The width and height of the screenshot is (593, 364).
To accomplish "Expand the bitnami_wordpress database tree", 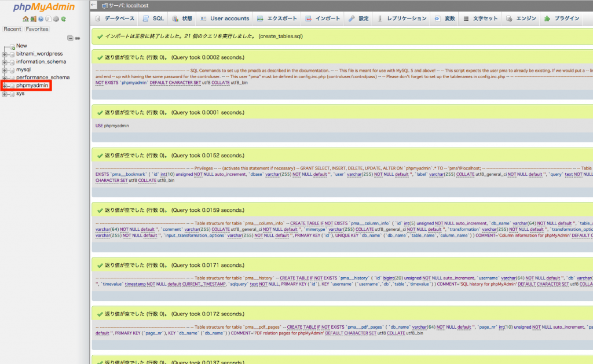I will [5, 54].
